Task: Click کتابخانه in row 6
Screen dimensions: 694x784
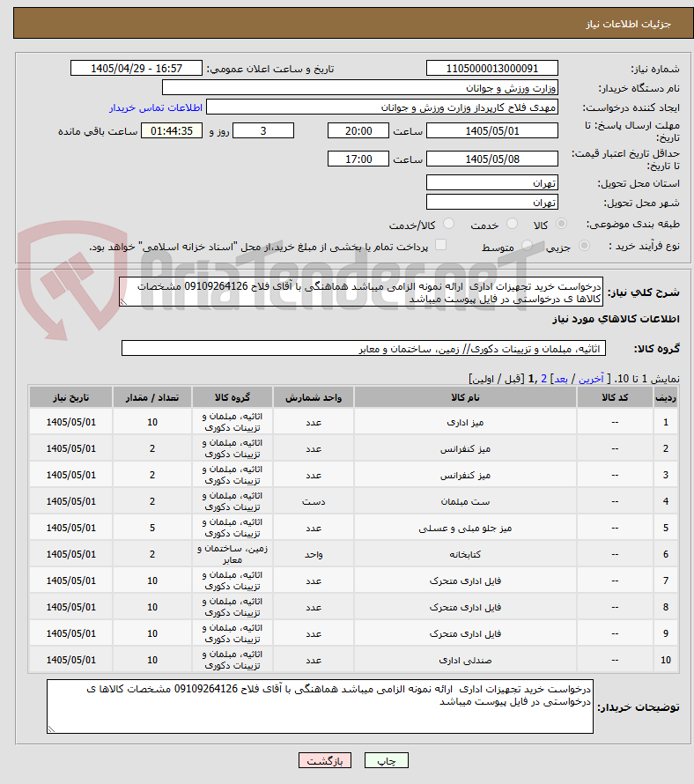Action: click(465, 554)
